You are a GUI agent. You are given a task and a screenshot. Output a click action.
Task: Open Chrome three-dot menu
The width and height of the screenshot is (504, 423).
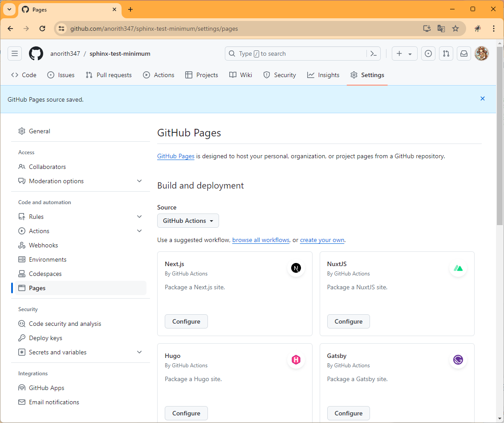coord(494,29)
